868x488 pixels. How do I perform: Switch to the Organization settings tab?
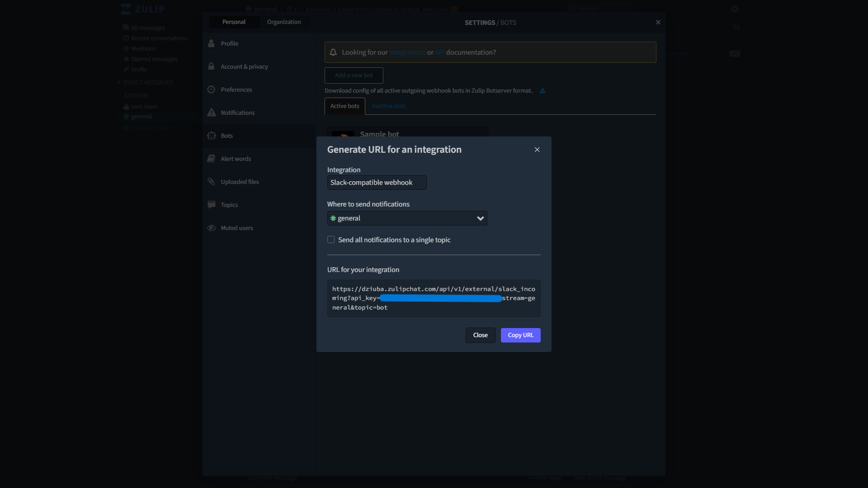pos(284,21)
